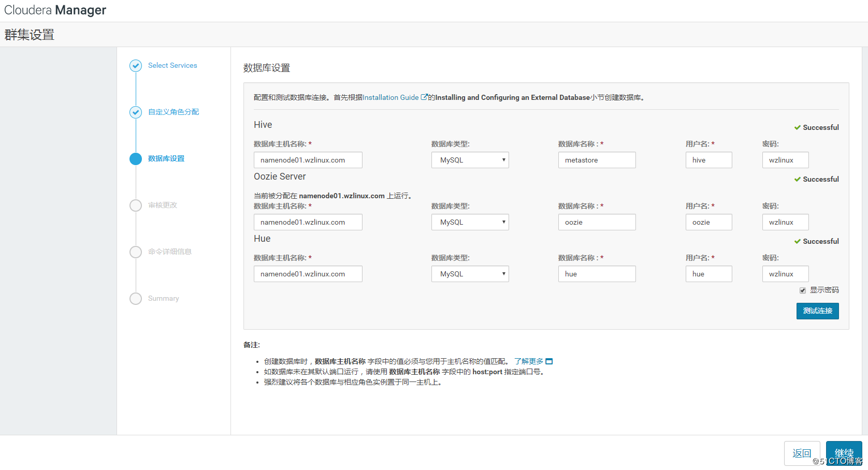Click the 返回 button
The height and width of the screenshot is (470, 868).
[802, 453]
